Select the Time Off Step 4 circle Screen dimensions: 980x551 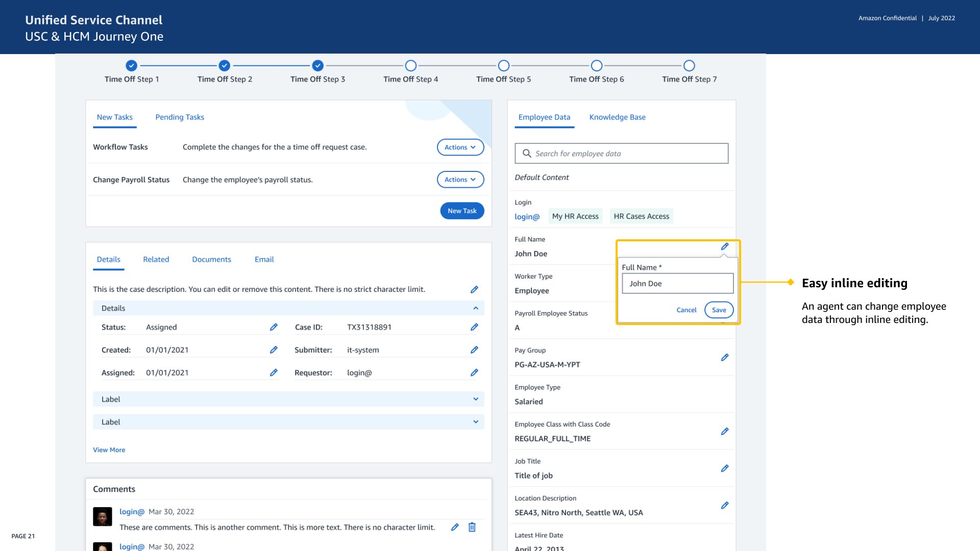[410, 65]
